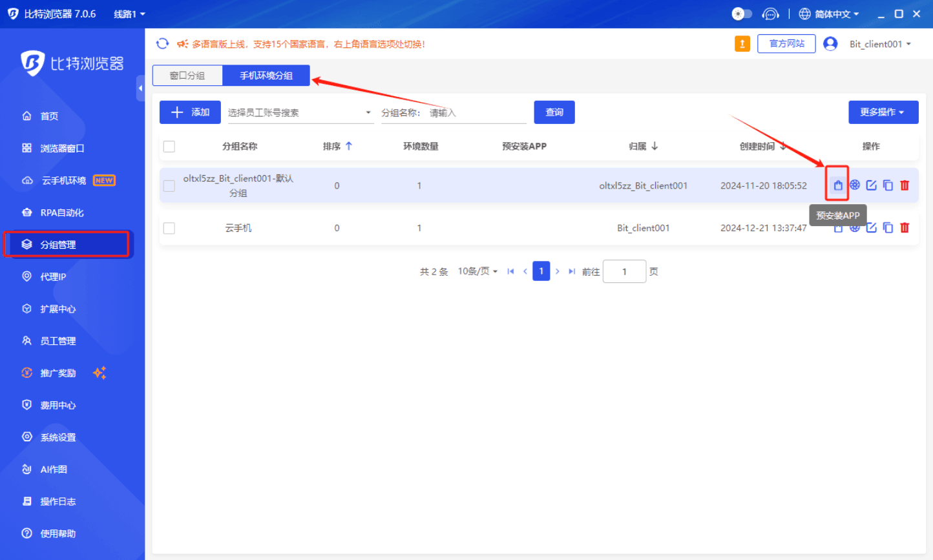Click the 查询 button
This screenshot has height=560, width=933.
554,112
